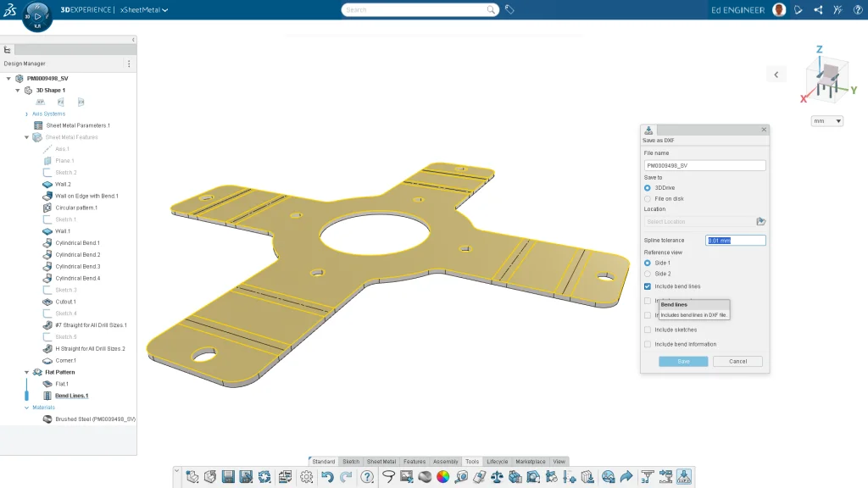Switch to the Assembly tab

(x=445, y=462)
